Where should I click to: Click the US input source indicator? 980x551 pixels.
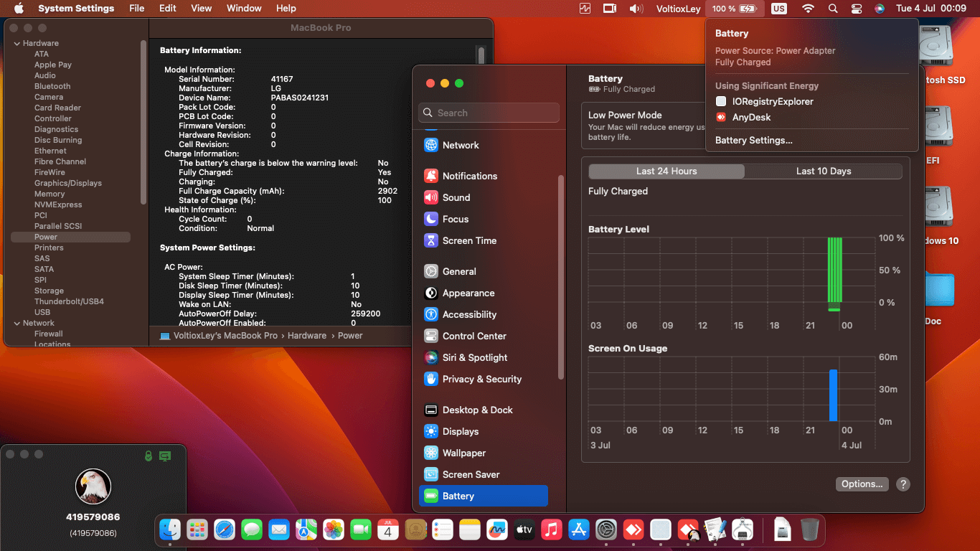click(779, 9)
